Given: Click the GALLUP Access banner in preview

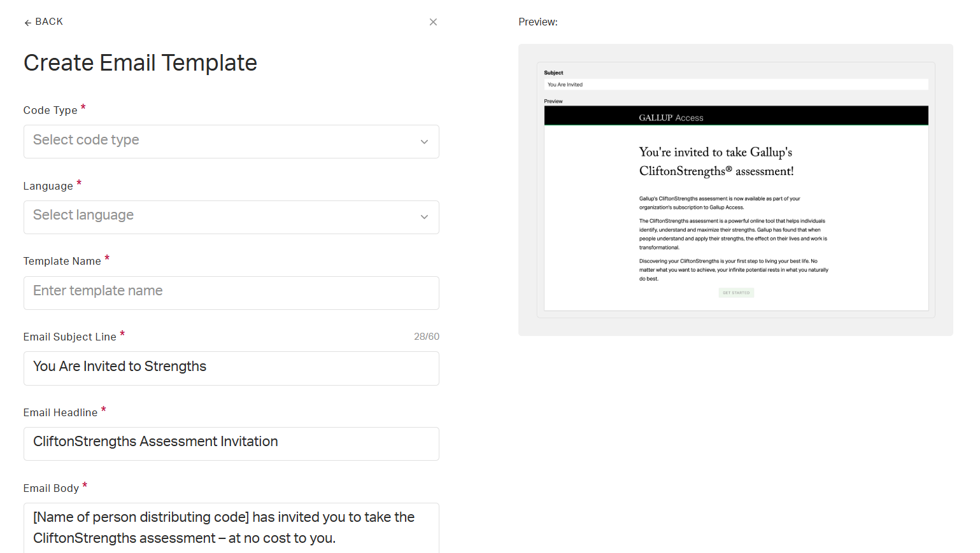Looking at the screenshot, I should (x=736, y=116).
